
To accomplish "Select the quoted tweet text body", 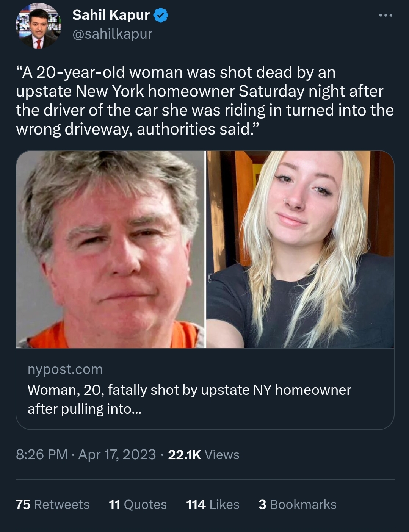I will [205, 101].
